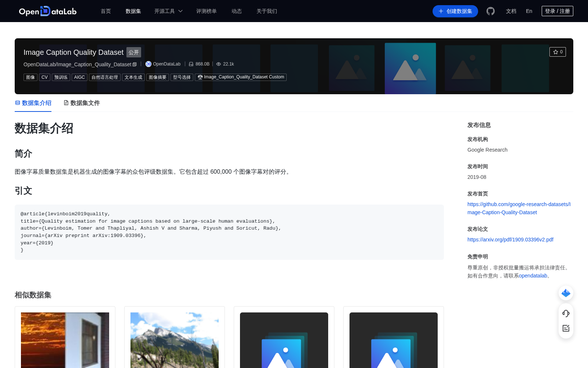Click the bright highlighted banner image placeholder
This screenshot has width=588, height=368.
click(x=410, y=68)
